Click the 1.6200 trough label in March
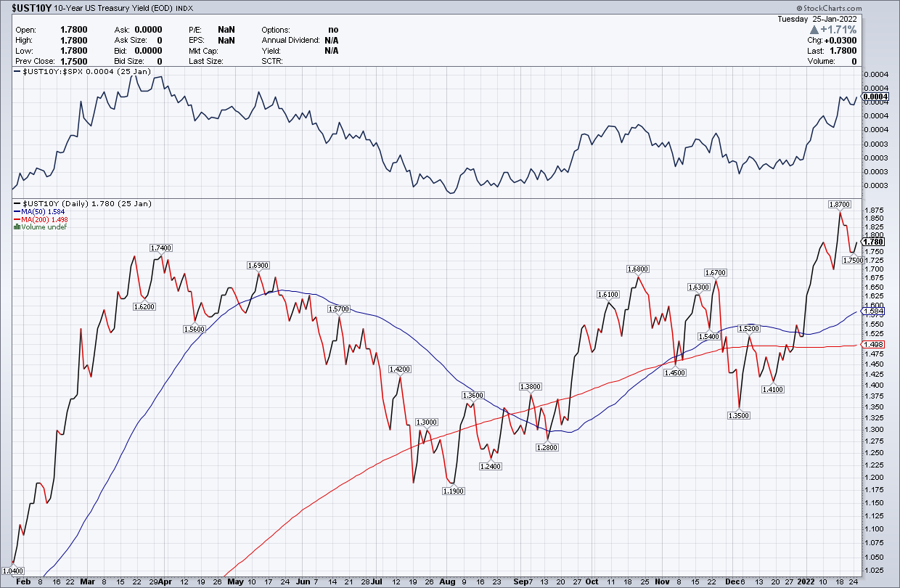 [x=144, y=307]
